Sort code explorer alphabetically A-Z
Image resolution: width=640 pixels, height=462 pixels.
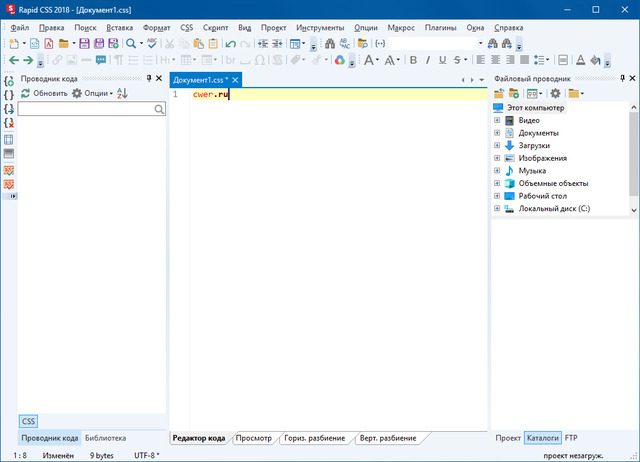click(123, 93)
